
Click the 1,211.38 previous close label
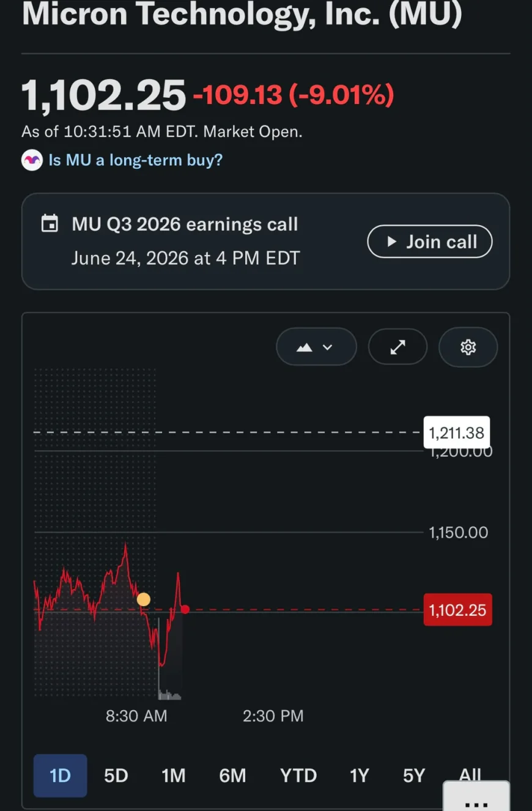click(457, 433)
